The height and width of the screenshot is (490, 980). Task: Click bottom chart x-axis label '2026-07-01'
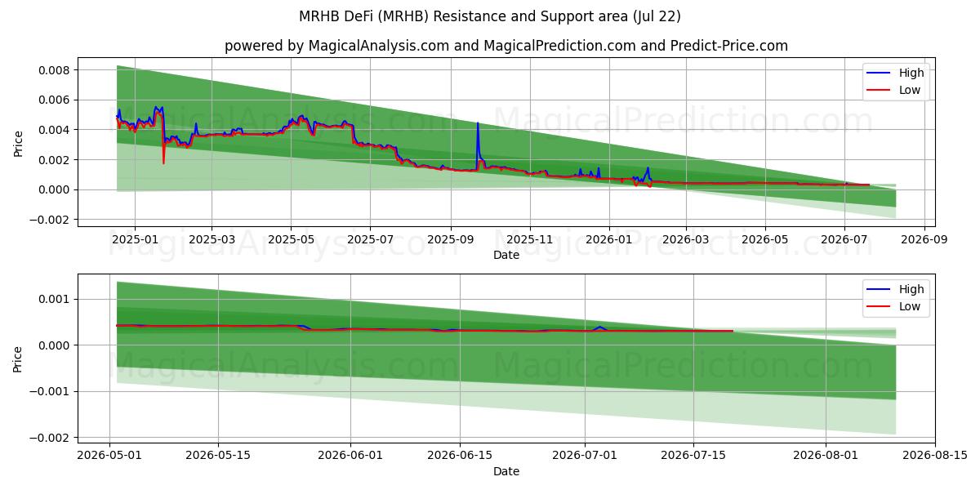584,457
